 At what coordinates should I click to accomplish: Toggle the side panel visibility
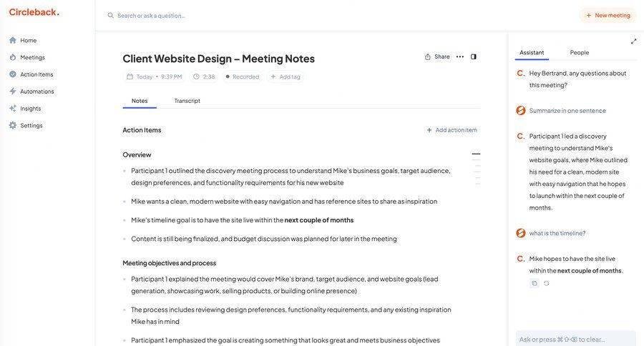474,56
